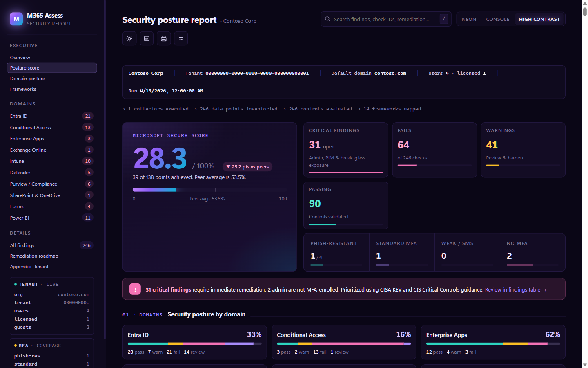Viewport: 588px width, 368px height.
Task: Export report with the XL icon
Action: click(x=147, y=38)
